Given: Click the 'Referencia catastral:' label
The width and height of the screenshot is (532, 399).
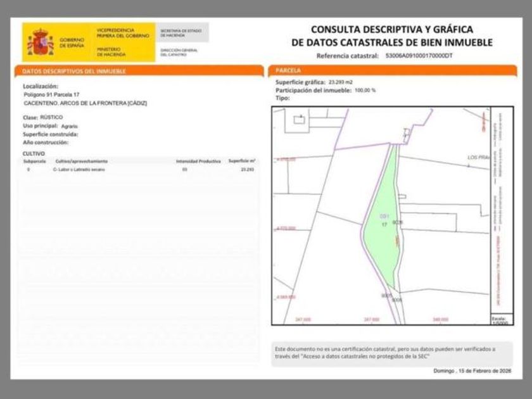Looking at the screenshot, I should coord(348,56).
